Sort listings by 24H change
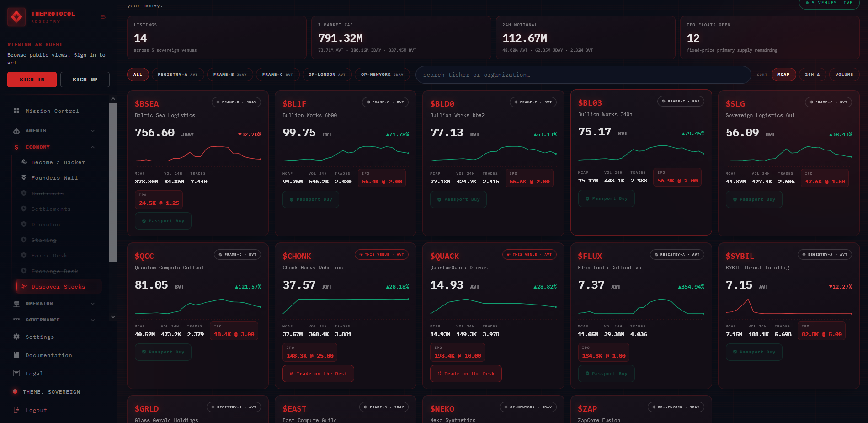This screenshot has width=868, height=423. coord(812,75)
